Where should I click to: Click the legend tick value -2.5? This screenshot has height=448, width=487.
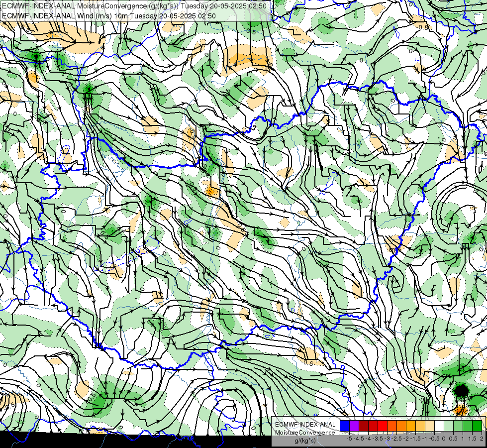(396, 439)
